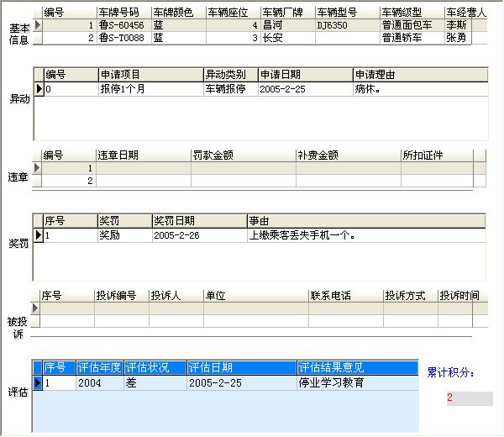This screenshot has height=437, width=504.
Task: Select vehicle class cell 普通面包车
Action: click(412, 25)
